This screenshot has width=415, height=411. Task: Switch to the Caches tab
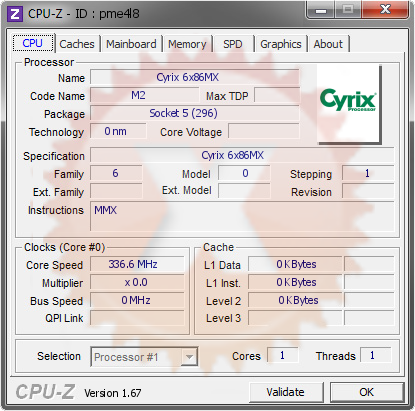[77, 44]
